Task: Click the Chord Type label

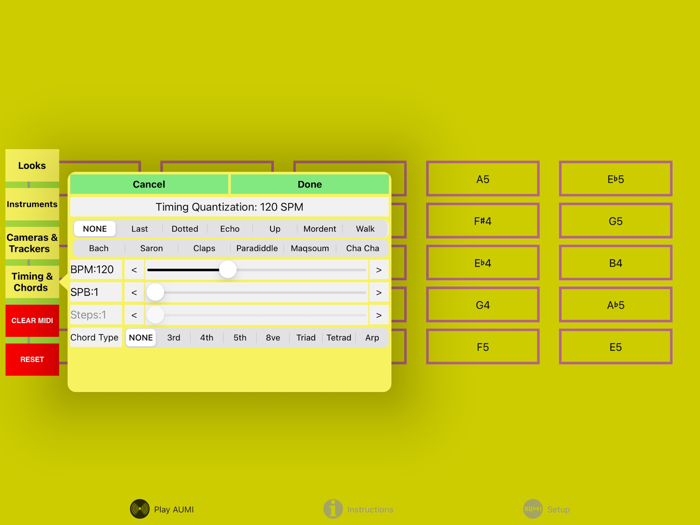Action: click(x=96, y=338)
